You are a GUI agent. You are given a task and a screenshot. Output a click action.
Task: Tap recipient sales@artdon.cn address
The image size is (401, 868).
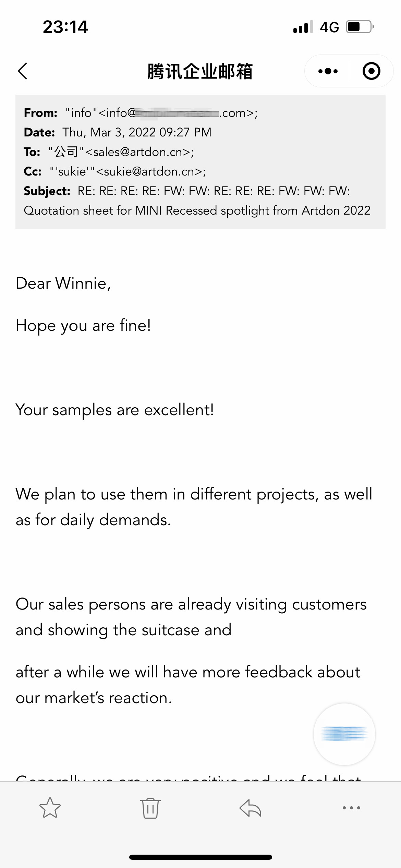(139, 152)
